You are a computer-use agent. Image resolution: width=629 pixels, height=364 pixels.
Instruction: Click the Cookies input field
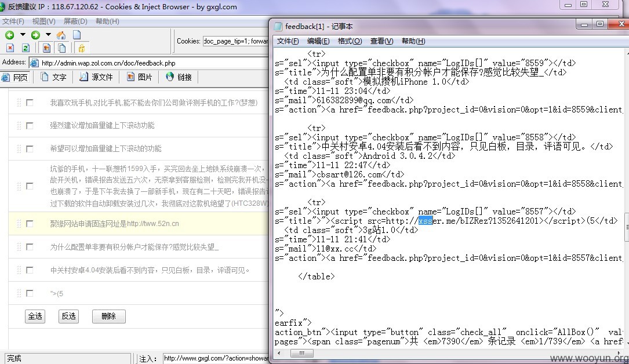pyautogui.click(x=235, y=41)
